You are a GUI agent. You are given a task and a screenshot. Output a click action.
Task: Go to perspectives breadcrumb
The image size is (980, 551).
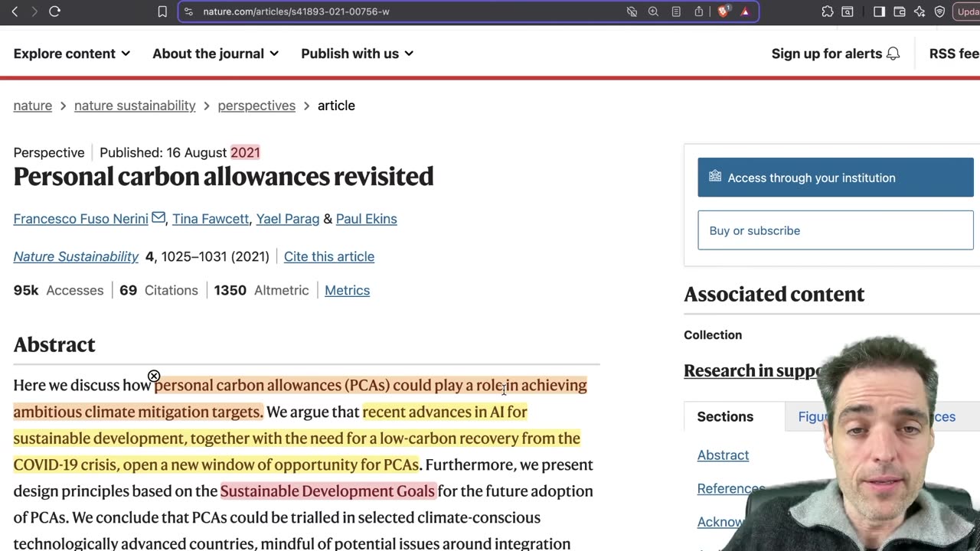[256, 106]
